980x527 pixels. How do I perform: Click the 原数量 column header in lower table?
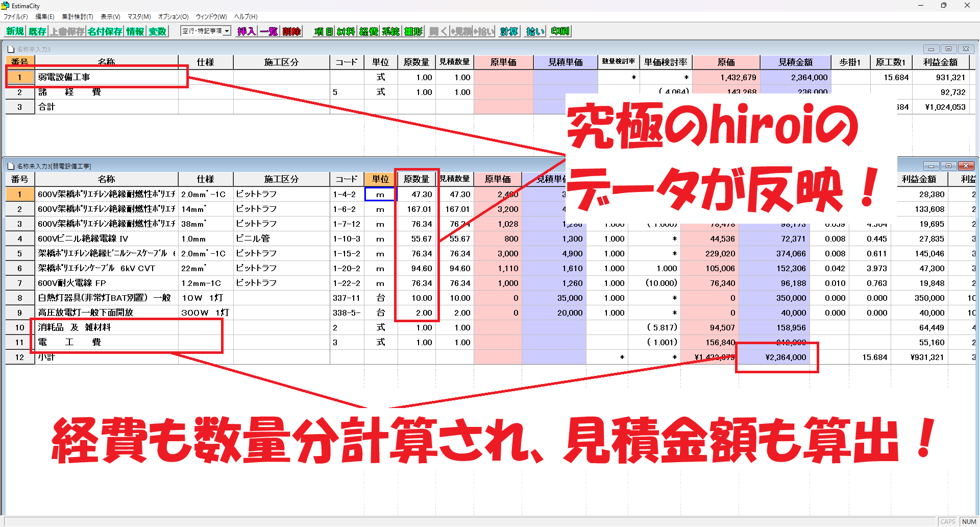point(416,179)
